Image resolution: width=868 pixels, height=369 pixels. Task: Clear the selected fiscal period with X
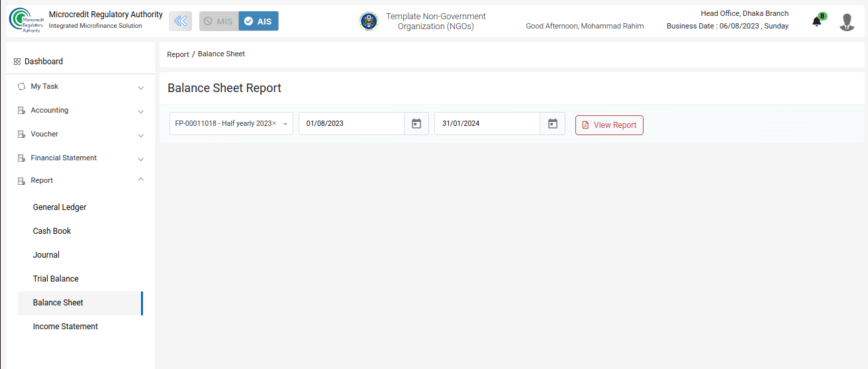pyautogui.click(x=274, y=124)
